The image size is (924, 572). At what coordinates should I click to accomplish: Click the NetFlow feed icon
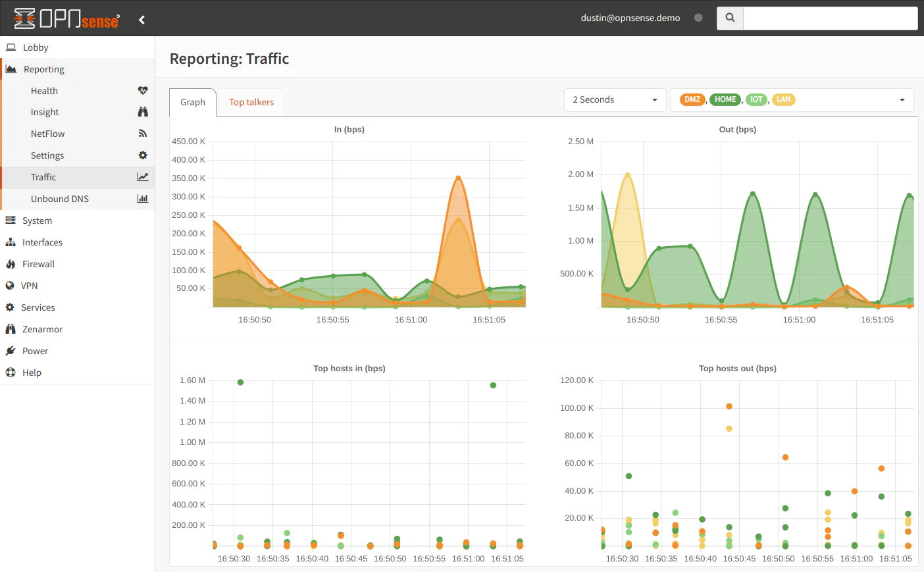[142, 134]
